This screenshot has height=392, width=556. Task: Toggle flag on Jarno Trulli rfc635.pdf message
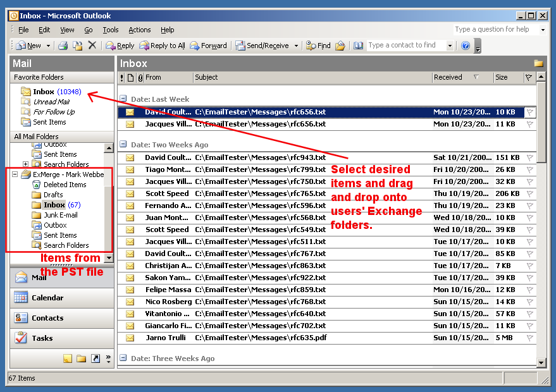(530, 338)
